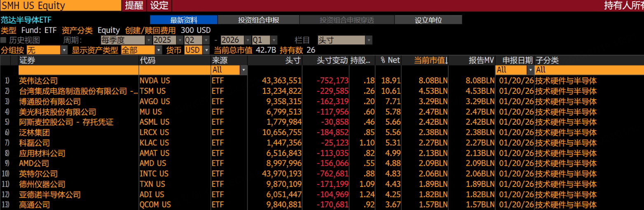
Task: Open the 显示资产类型 全部 dropdown
Action: [x=141, y=50]
